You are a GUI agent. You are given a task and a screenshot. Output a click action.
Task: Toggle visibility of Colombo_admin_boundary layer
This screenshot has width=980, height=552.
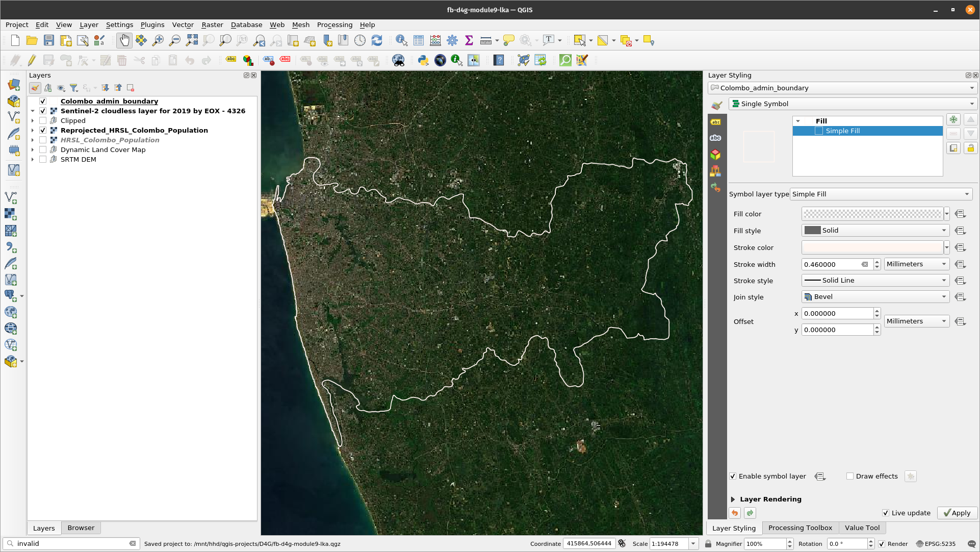tap(43, 102)
